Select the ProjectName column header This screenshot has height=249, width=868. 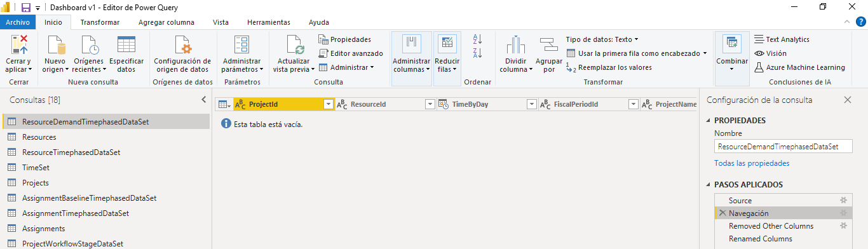pos(668,105)
